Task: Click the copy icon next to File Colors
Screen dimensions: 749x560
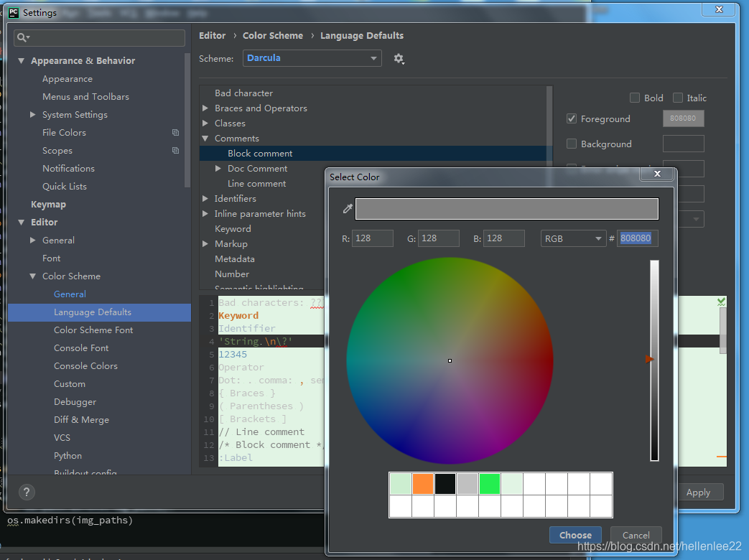Action: point(175,132)
